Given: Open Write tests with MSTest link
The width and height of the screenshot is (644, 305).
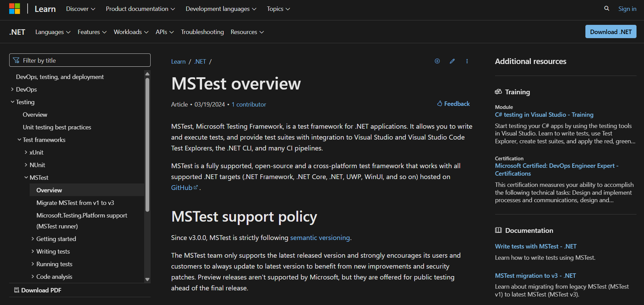Looking at the screenshot, I should [x=536, y=246].
